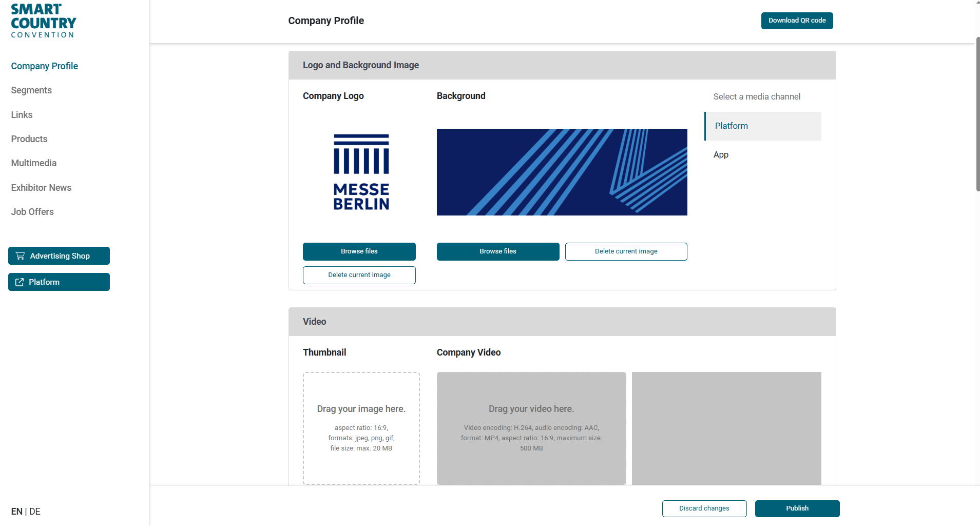Click the shopping cart icon in Advertising Shop
Screen dimensions: 980x530
20,256
